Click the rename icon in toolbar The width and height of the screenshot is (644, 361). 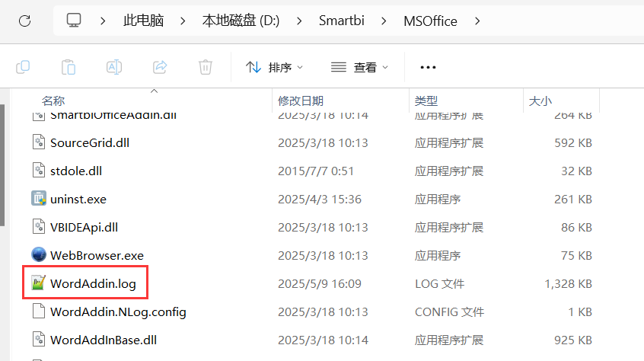click(113, 67)
